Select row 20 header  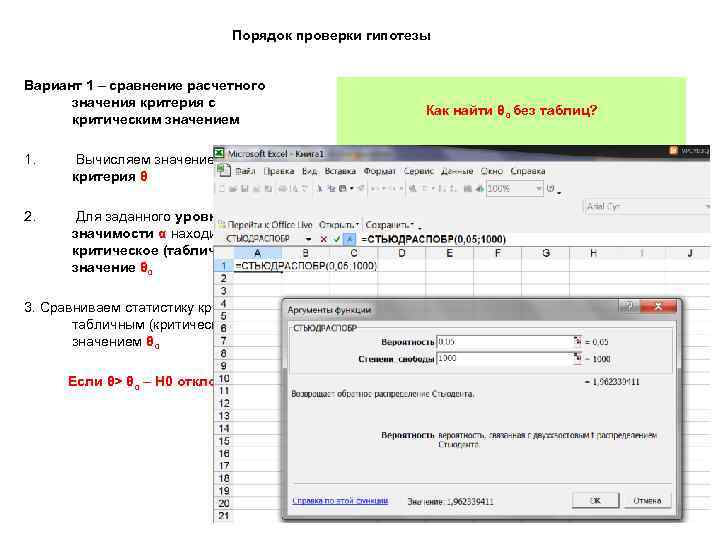point(224,503)
